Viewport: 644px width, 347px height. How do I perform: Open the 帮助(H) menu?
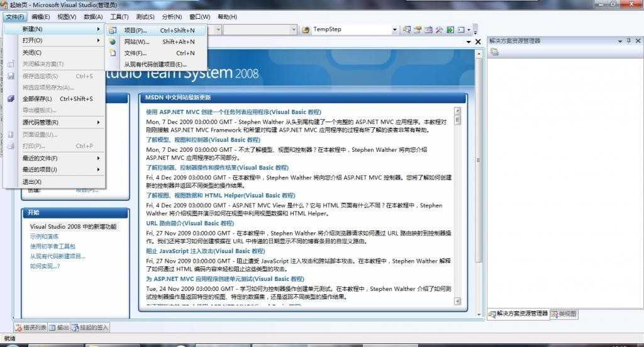tap(227, 17)
